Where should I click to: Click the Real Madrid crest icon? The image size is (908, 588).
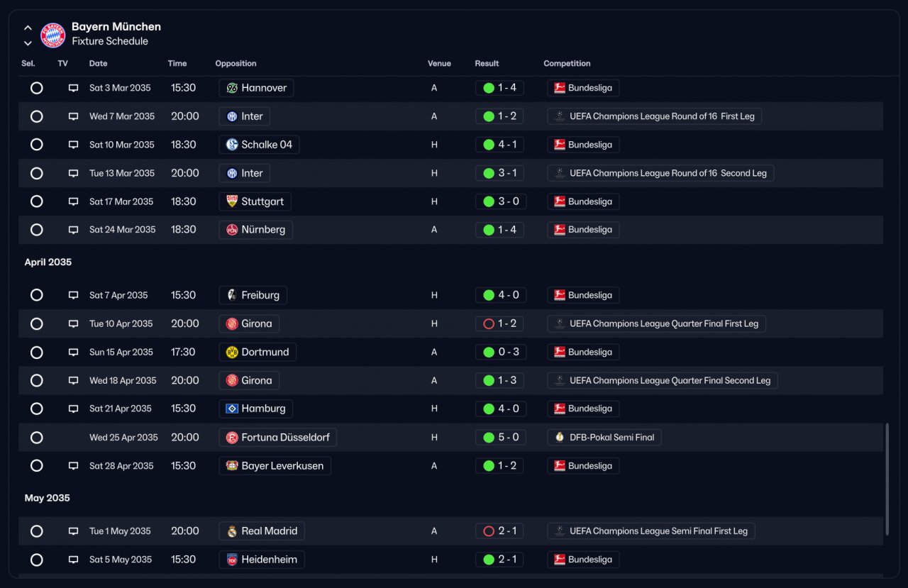[x=232, y=531]
